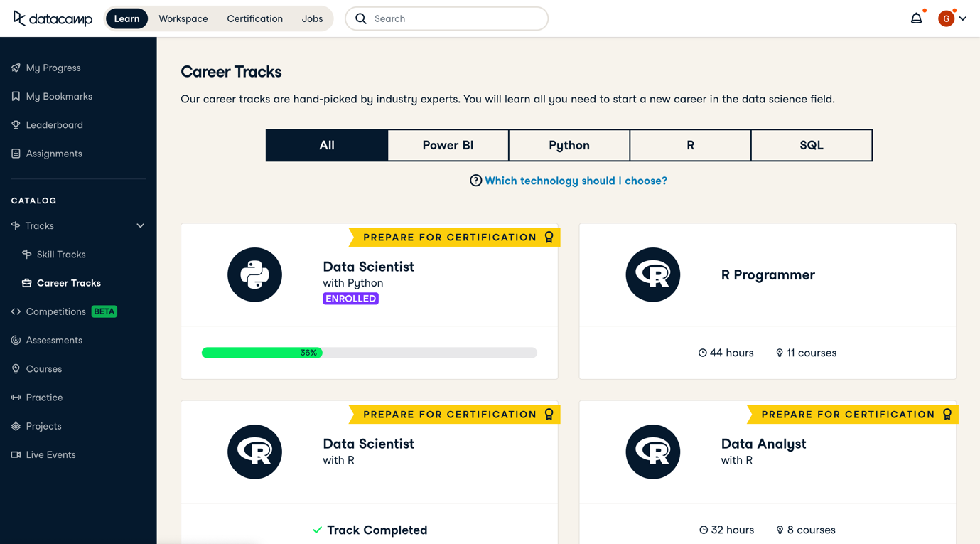Expand the account menu chevron
The height and width of the screenshot is (544, 980).
pyautogui.click(x=963, y=18)
